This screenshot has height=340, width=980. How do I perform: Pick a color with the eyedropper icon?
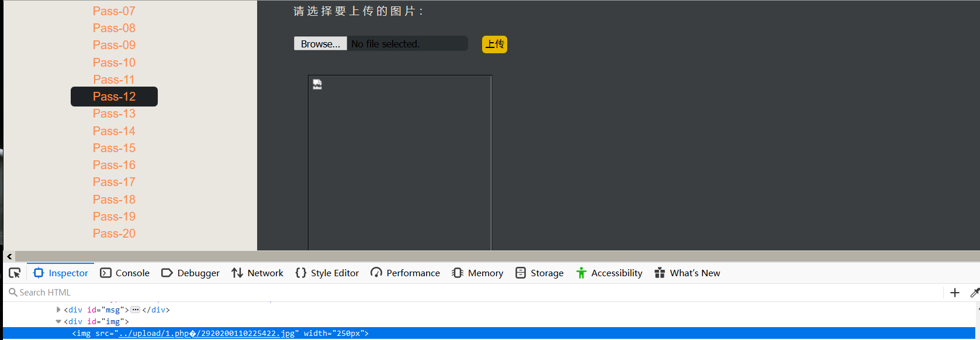point(974,293)
